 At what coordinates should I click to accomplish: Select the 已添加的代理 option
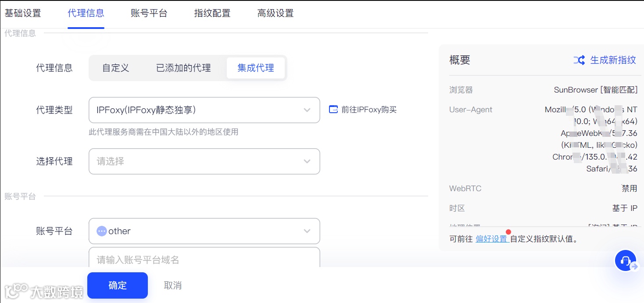pyautogui.click(x=183, y=68)
